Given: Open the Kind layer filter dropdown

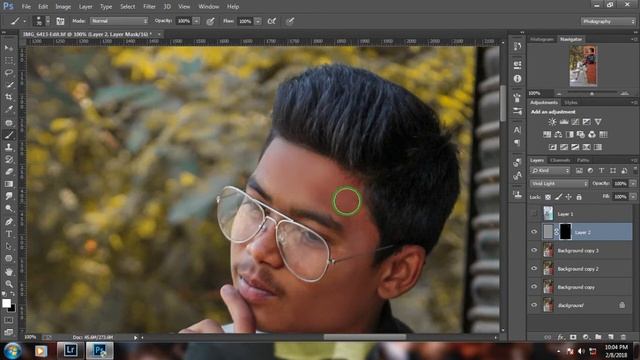Looking at the screenshot, I should [550, 171].
